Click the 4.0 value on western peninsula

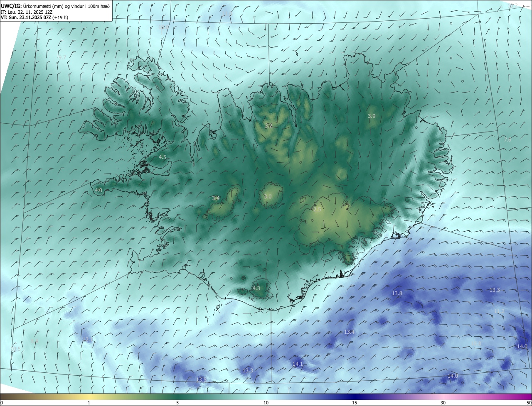pyautogui.click(x=99, y=190)
